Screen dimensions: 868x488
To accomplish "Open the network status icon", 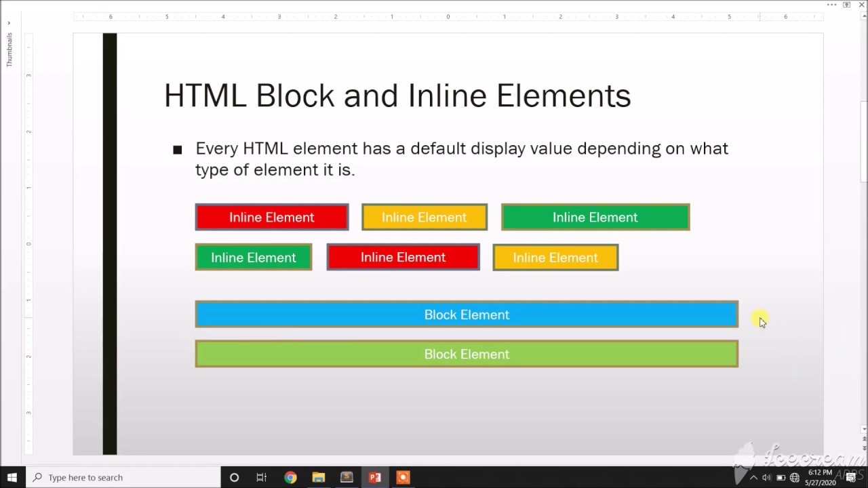I will pyautogui.click(x=795, y=478).
